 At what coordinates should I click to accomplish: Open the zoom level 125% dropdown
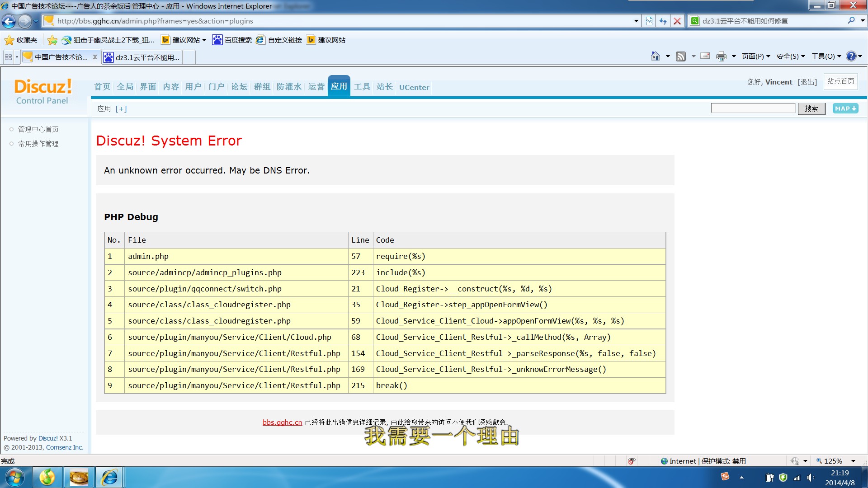854,461
